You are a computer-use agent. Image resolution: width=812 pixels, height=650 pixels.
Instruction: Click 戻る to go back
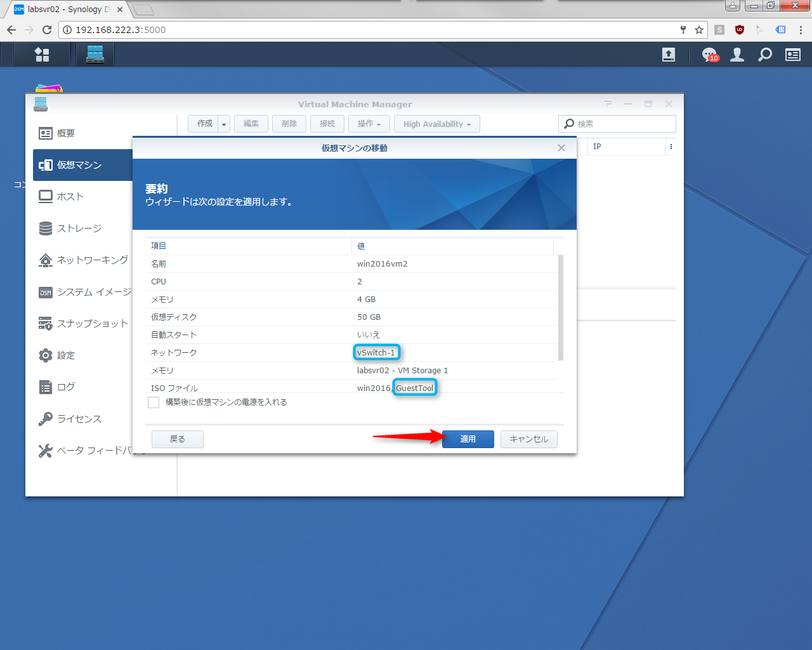178,439
